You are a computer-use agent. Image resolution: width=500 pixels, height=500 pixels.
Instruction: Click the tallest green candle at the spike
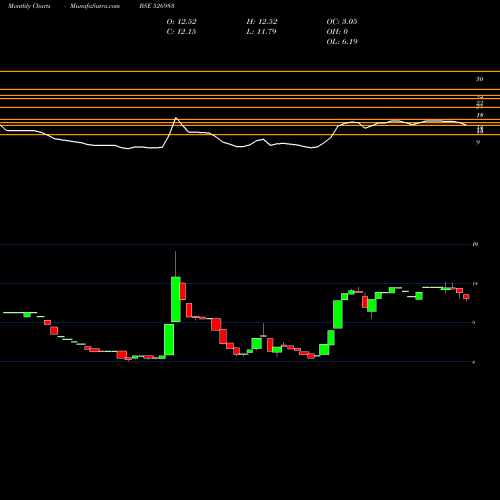[176, 299]
